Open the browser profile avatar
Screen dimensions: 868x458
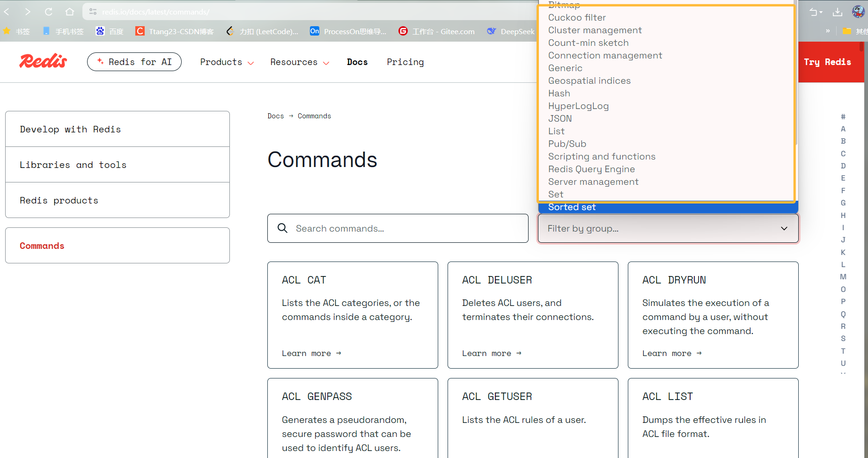click(x=858, y=12)
